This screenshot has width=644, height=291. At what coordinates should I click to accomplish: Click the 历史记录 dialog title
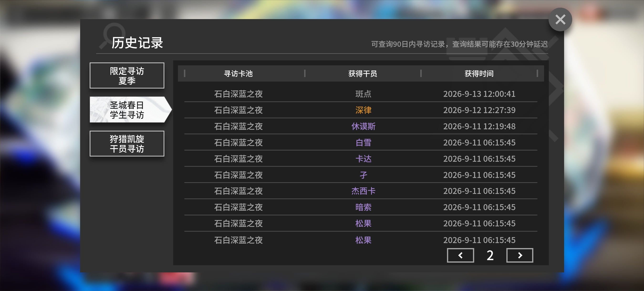click(137, 43)
